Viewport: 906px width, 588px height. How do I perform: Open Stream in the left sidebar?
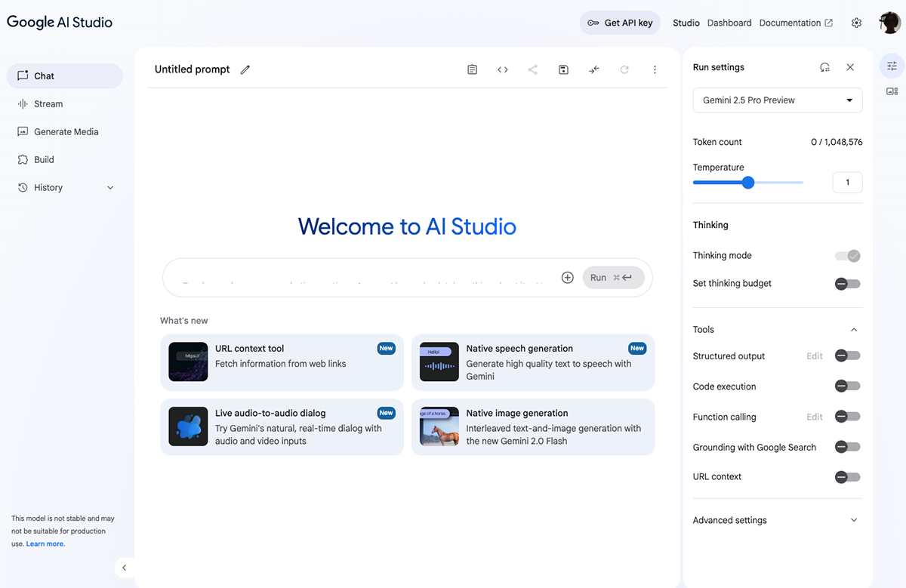(48, 104)
